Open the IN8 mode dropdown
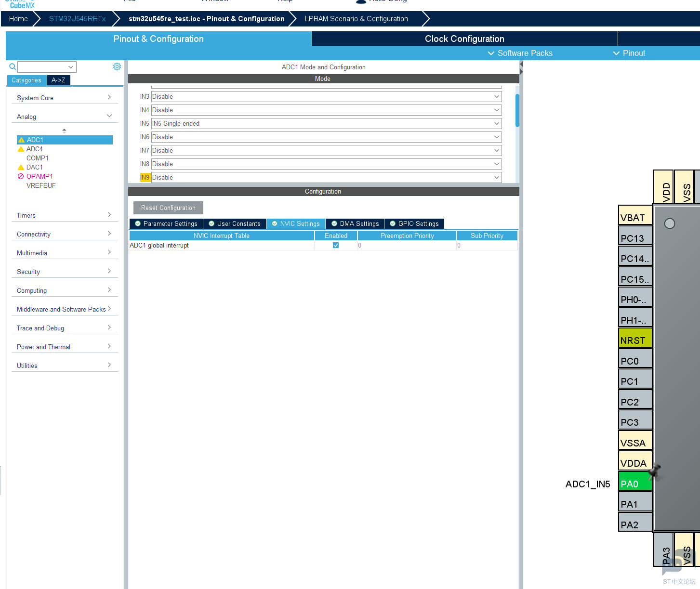The height and width of the screenshot is (589, 700). click(327, 164)
